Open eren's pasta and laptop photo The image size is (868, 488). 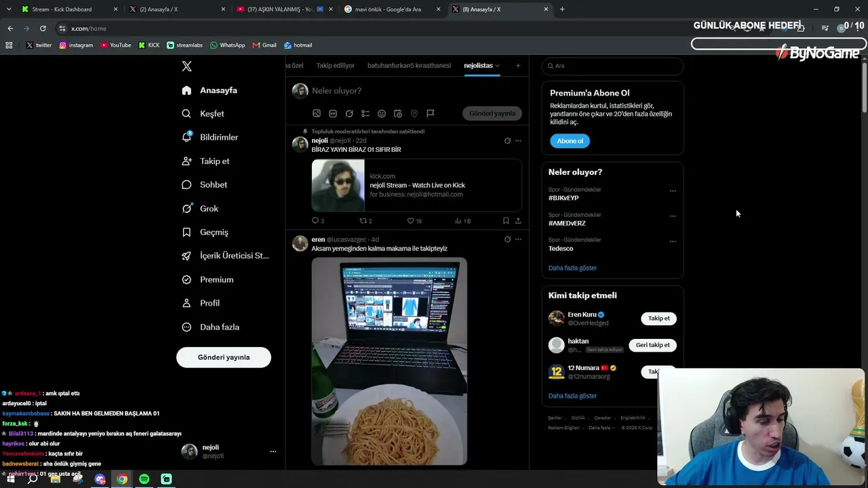[x=389, y=361]
